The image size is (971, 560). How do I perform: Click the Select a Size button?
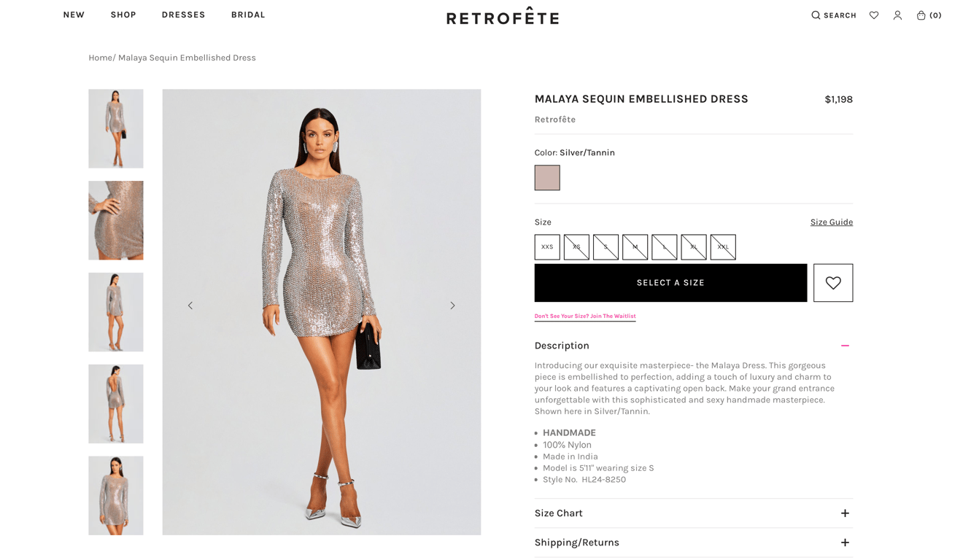(x=670, y=283)
